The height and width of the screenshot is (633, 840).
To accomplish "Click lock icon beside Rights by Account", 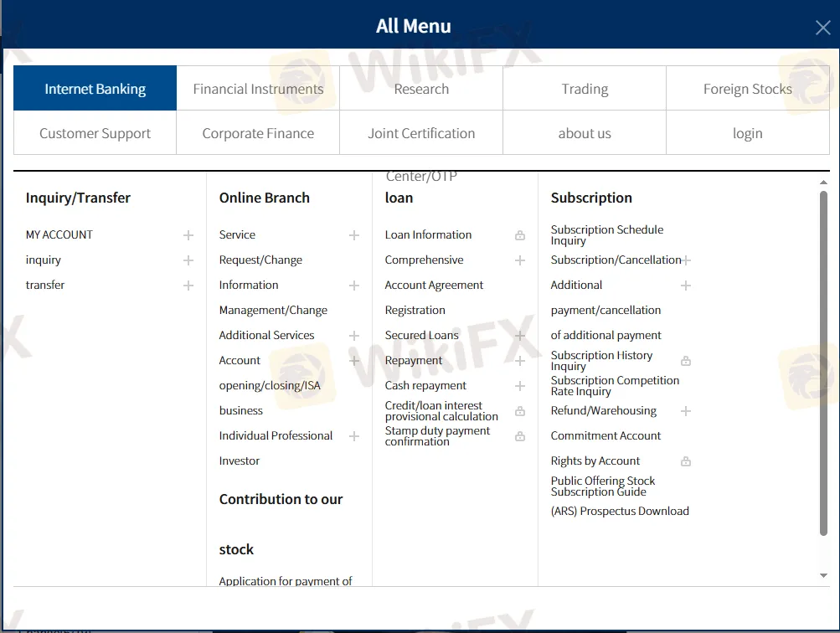I will click(686, 461).
